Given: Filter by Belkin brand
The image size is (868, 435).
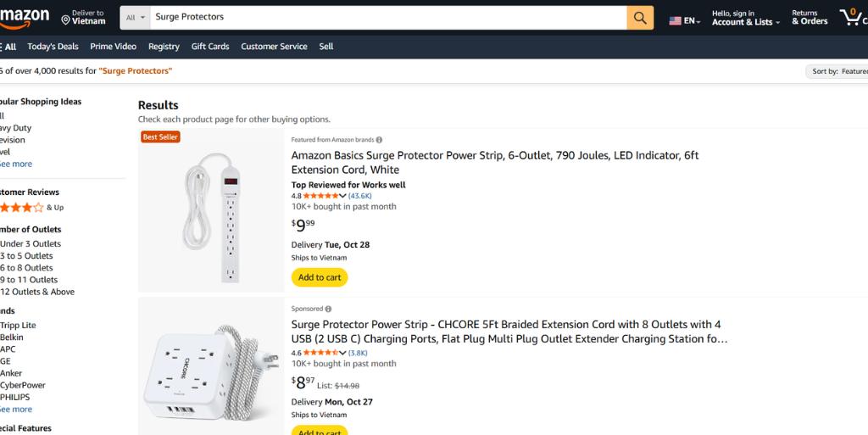Looking at the screenshot, I should coord(12,337).
